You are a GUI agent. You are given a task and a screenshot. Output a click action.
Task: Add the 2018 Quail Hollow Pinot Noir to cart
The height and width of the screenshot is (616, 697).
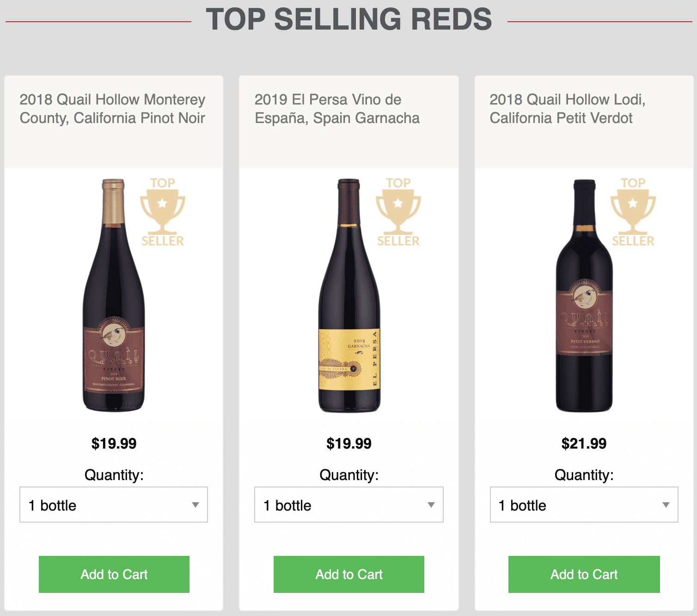(114, 574)
